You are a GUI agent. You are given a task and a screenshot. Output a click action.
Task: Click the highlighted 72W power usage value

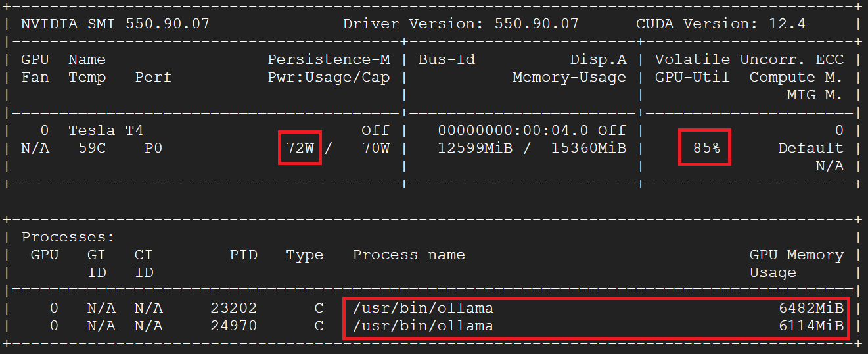click(300, 148)
